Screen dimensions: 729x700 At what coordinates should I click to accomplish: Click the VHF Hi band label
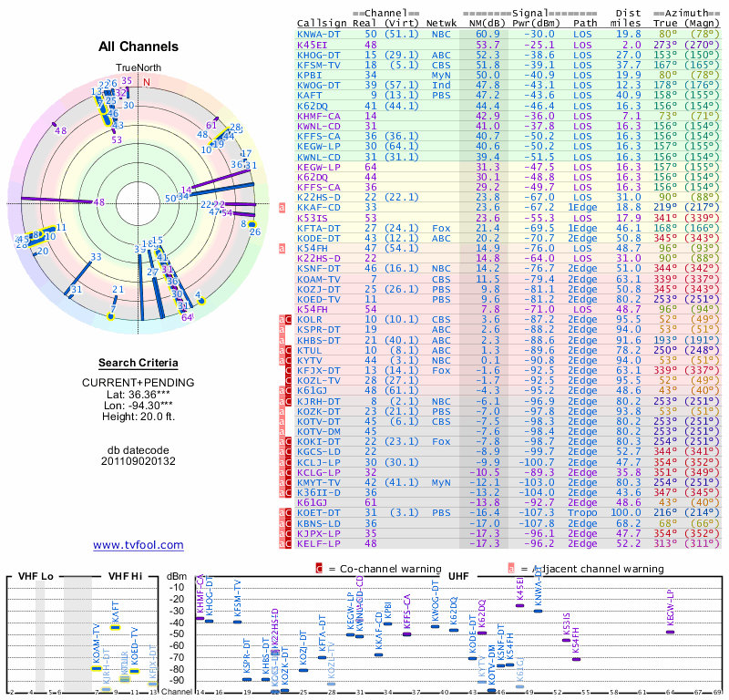pos(125,577)
